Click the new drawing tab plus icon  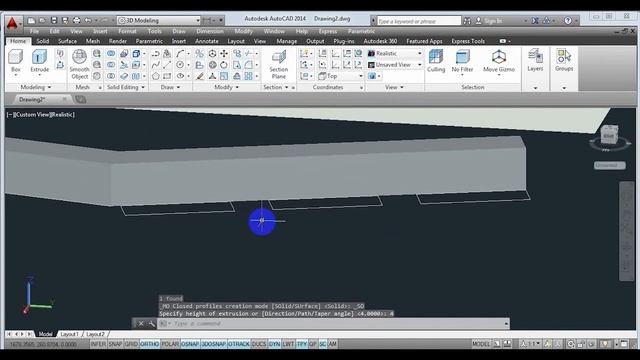80,99
